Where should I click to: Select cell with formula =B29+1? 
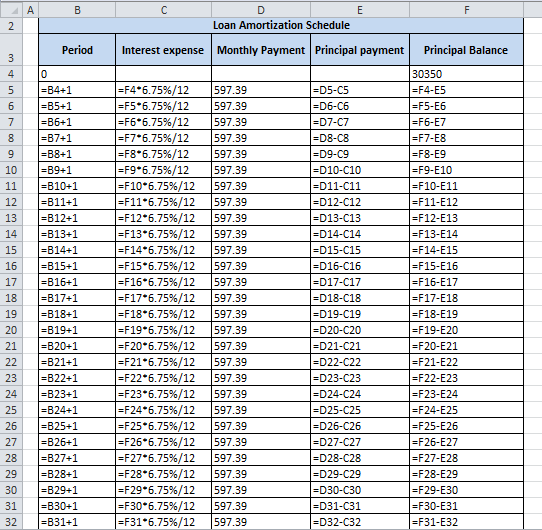(x=77, y=490)
